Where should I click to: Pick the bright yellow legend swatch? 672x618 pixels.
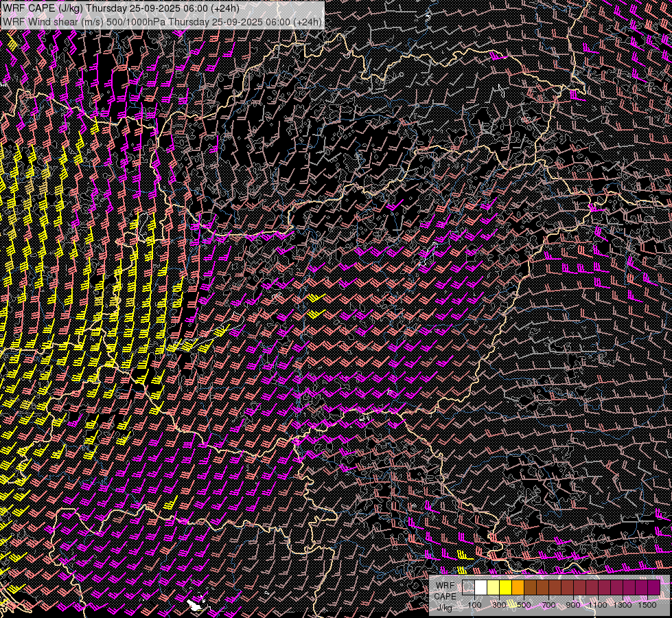(x=505, y=587)
